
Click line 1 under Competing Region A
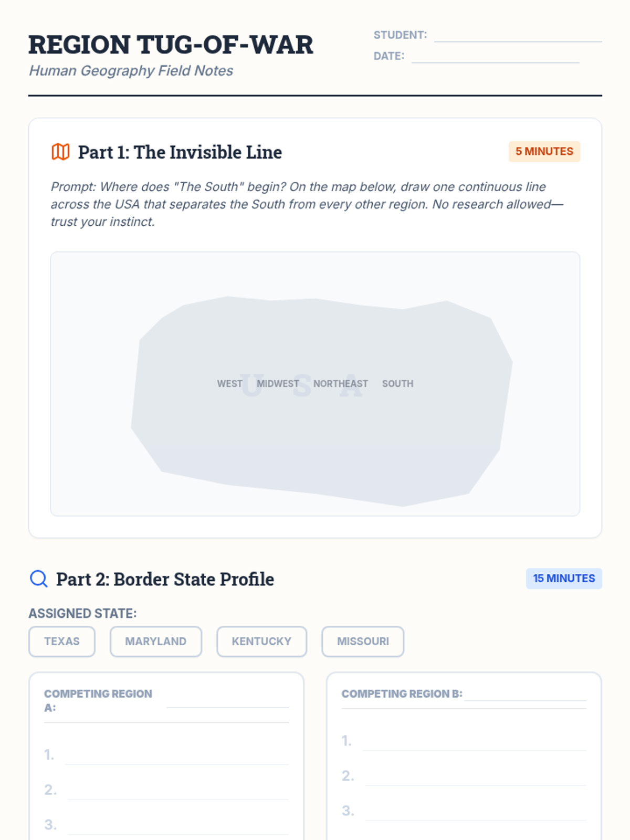coord(176,756)
